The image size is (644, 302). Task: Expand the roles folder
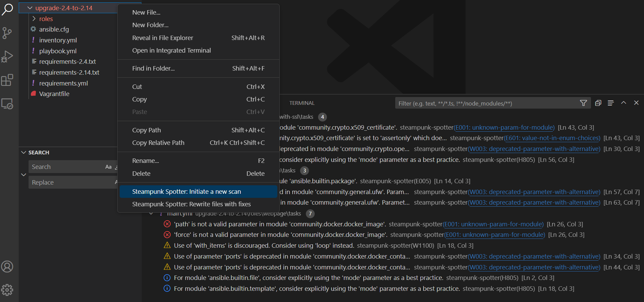[x=34, y=19]
